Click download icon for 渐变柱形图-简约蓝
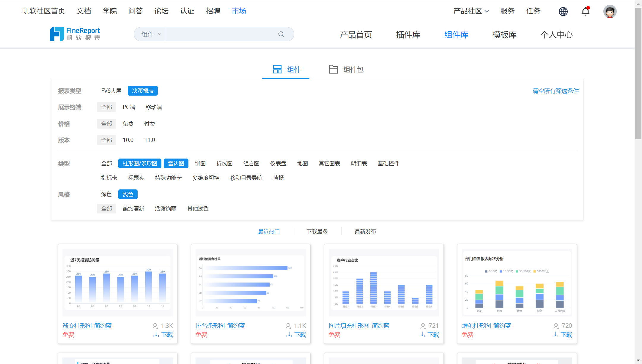Viewport: 642px width, 364px height. pos(156,335)
